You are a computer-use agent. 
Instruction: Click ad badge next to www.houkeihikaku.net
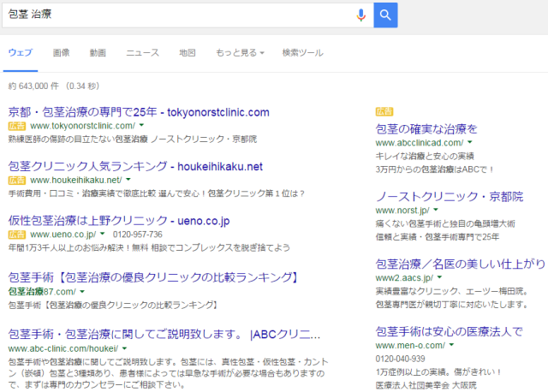click(17, 181)
